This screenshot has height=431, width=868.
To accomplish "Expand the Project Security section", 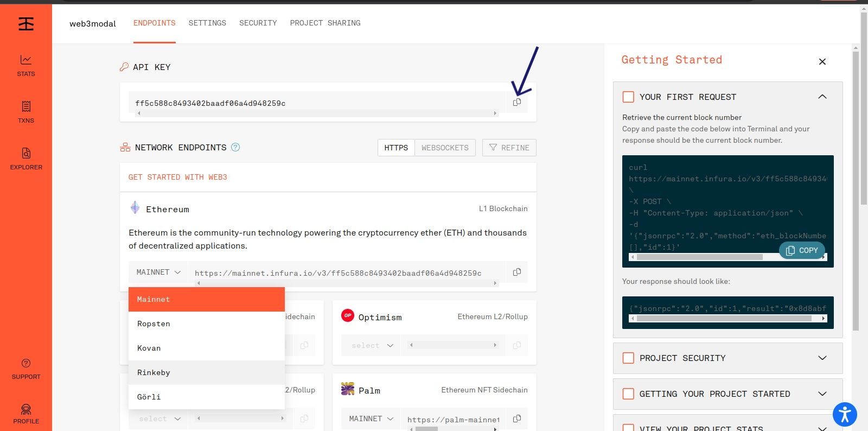I will [822, 358].
